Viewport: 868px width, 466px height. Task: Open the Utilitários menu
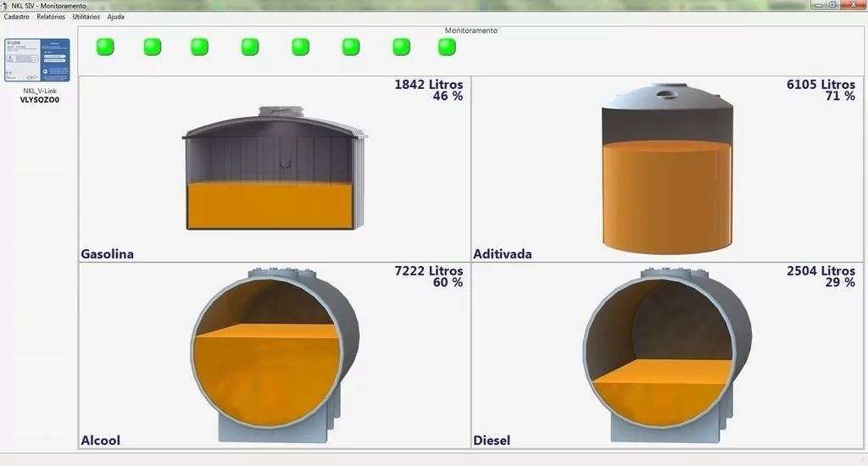(86, 17)
